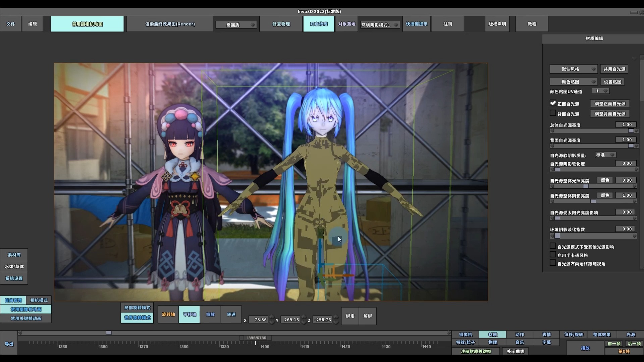Click the 共用自光源 button
The width and height of the screenshot is (644, 362).
tap(614, 69)
